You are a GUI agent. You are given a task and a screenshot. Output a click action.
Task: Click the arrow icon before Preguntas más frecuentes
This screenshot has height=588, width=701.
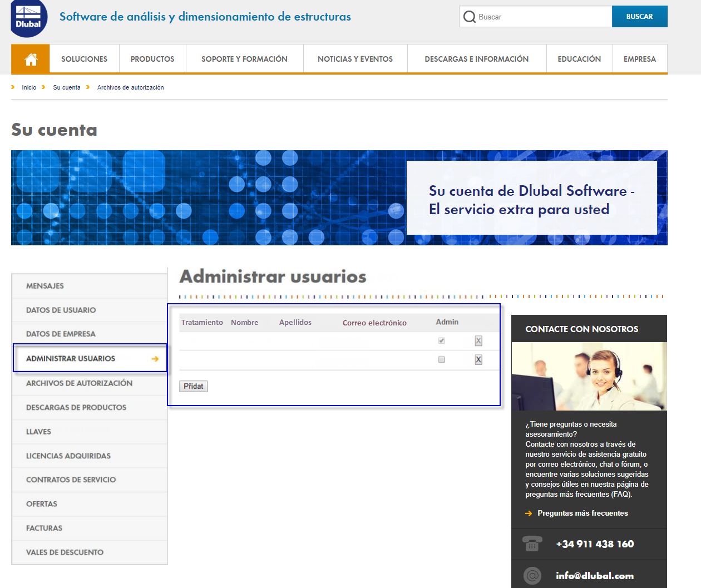[x=529, y=513]
